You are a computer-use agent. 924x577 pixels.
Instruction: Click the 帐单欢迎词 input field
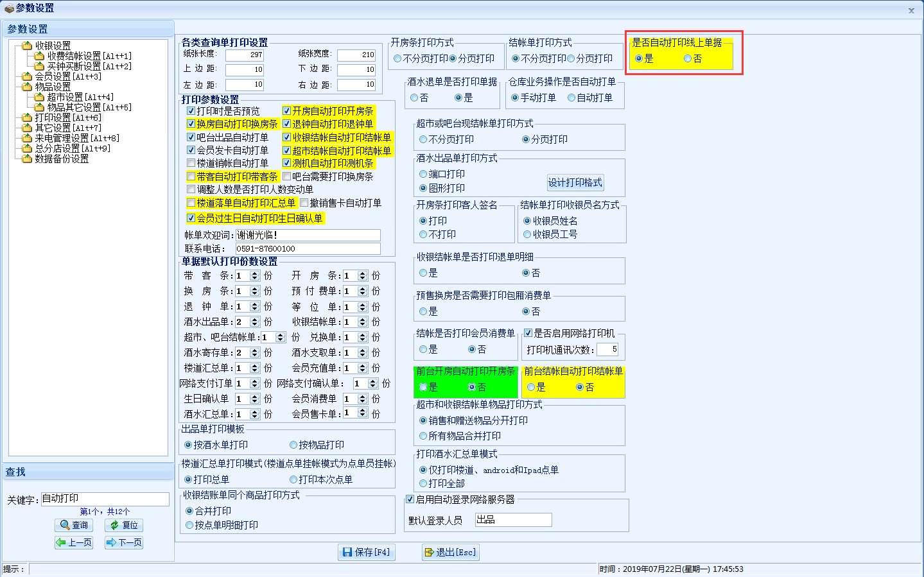pos(308,235)
